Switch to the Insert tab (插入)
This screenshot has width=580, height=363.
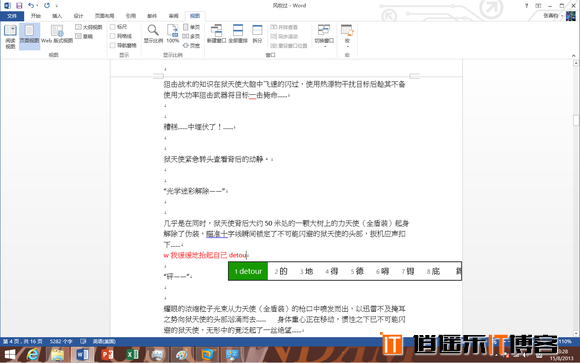[x=57, y=16]
